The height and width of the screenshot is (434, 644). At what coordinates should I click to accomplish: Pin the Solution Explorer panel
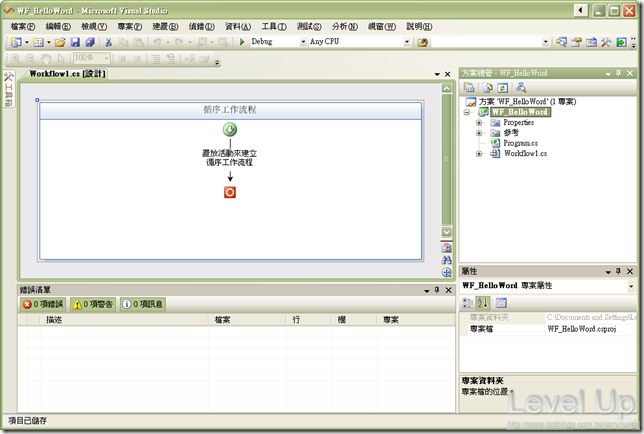[x=619, y=73]
